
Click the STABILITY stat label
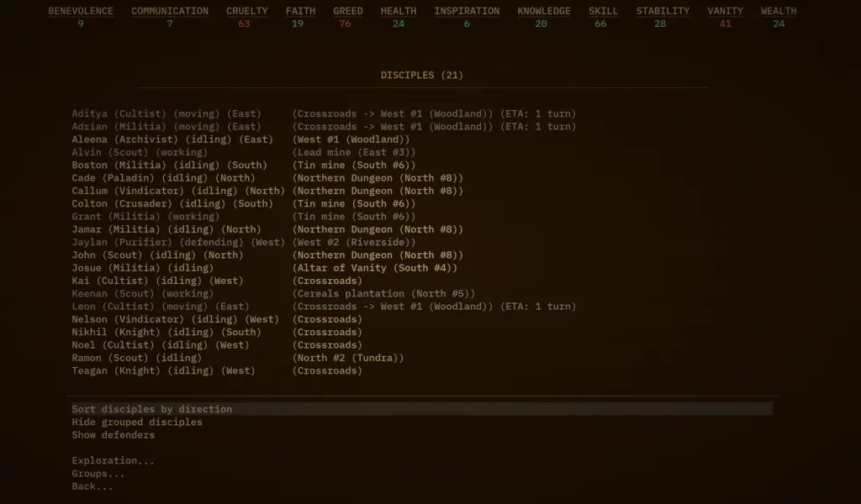(663, 11)
